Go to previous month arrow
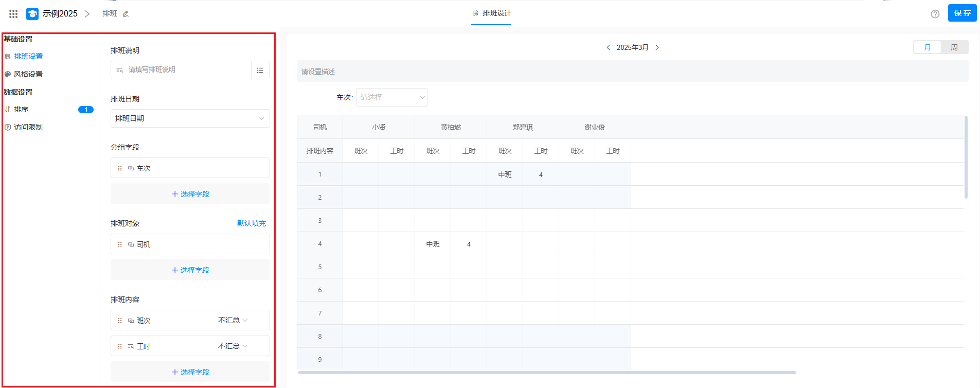Screen dimensions: 980x388 click(608, 47)
